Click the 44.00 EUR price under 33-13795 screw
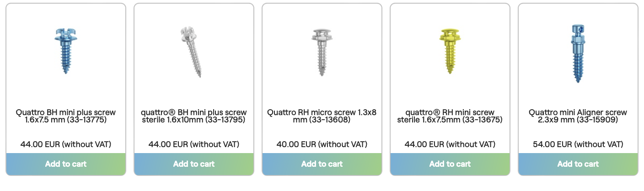The height and width of the screenshot is (191, 644). click(194, 144)
